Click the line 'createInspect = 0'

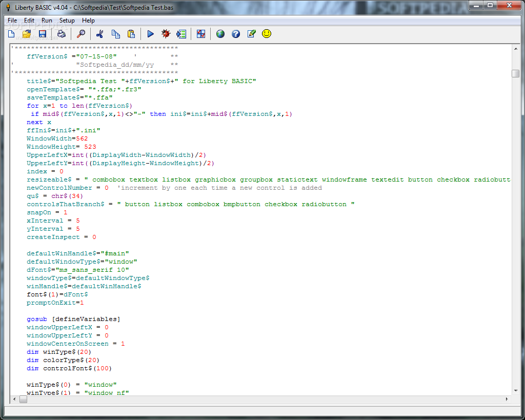62,237
